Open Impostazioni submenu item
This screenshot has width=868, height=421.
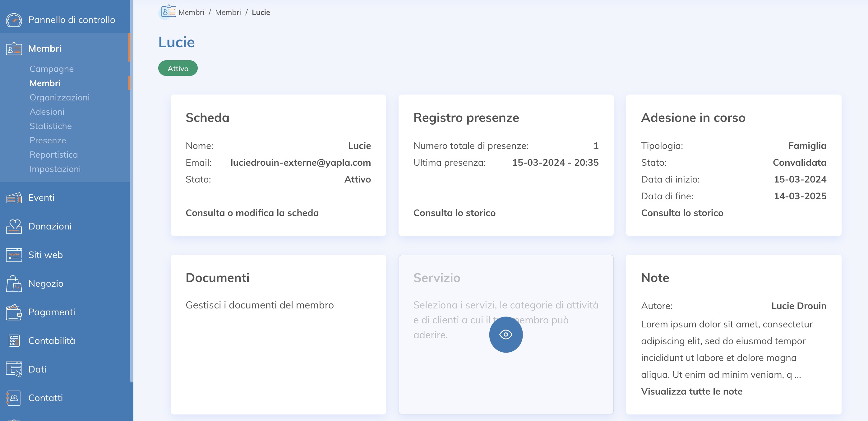point(55,169)
